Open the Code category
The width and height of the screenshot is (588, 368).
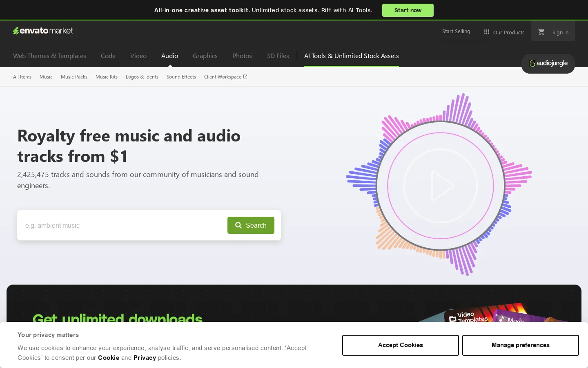point(108,56)
